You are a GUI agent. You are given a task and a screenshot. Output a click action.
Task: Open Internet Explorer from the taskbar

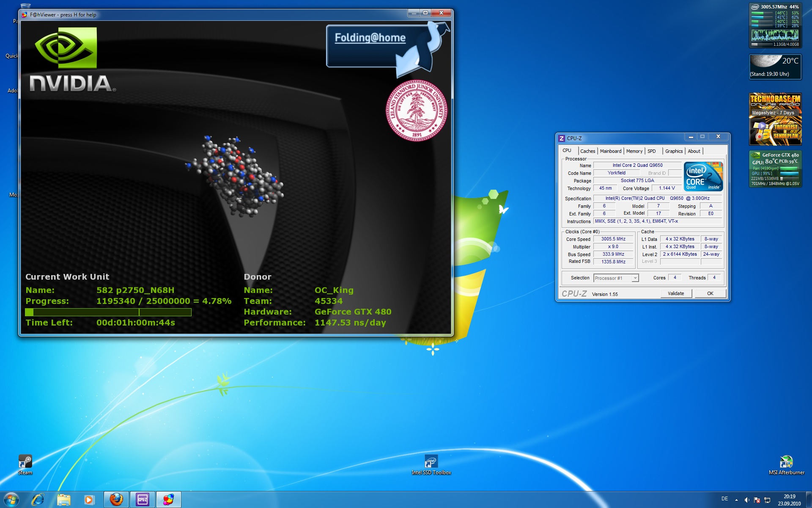point(38,500)
